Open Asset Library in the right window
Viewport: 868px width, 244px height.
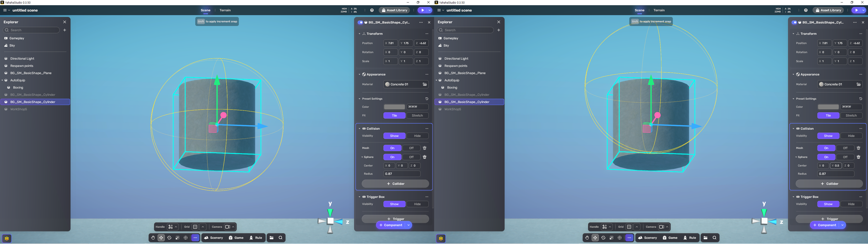point(828,10)
